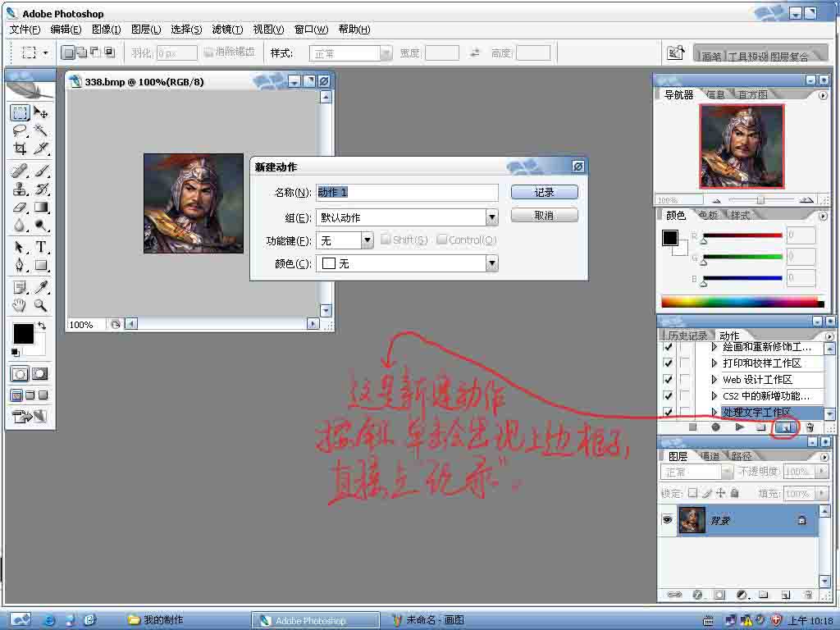840x630 pixels.
Task: Open 我的制作 folder in taskbar
Action: click(x=157, y=620)
